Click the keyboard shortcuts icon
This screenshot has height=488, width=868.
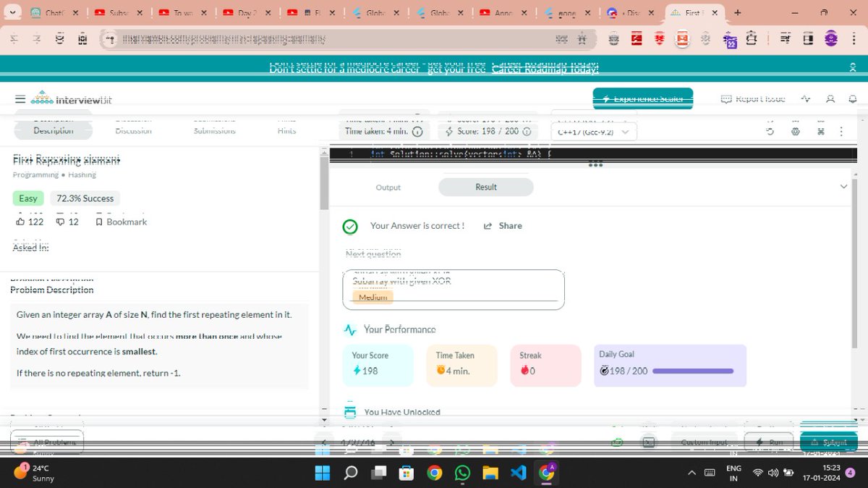(821, 132)
